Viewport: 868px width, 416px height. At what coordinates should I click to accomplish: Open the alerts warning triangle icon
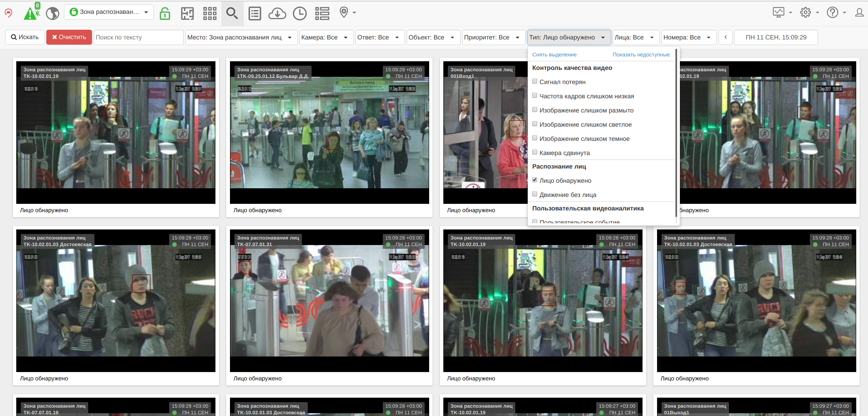(x=31, y=13)
